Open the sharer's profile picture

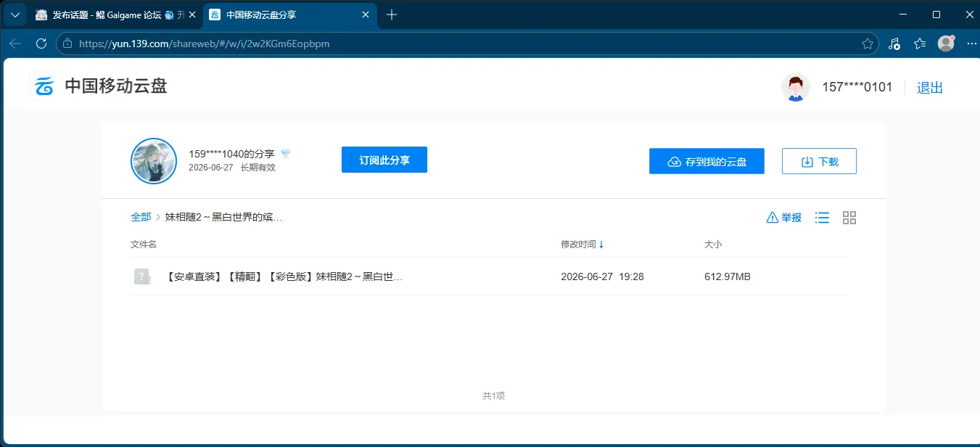[x=154, y=161]
